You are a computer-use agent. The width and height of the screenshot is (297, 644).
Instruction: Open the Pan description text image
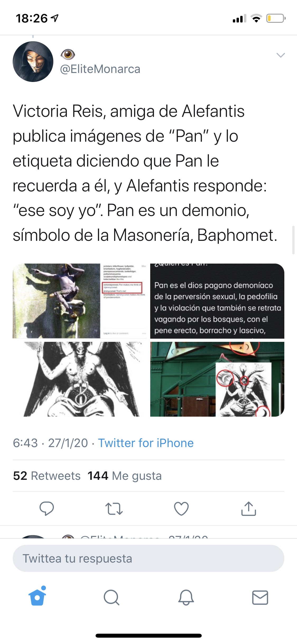click(217, 301)
